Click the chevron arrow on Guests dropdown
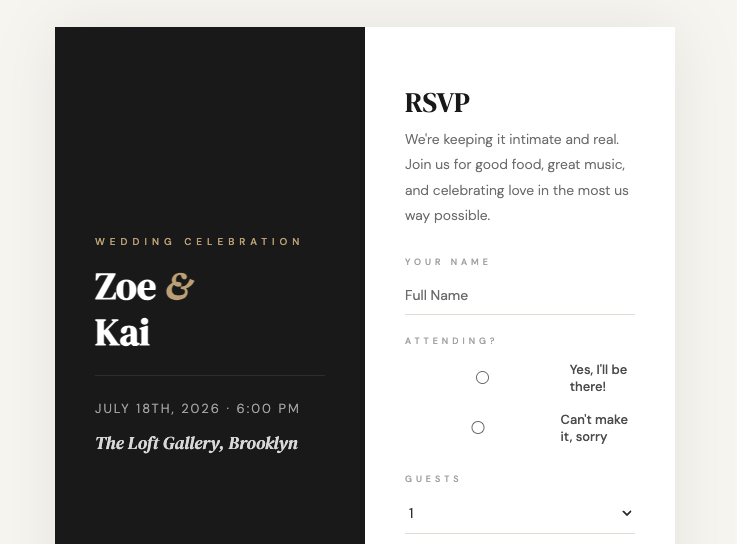This screenshot has height=544, width=737. pyautogui.click(x=627, y=514)
